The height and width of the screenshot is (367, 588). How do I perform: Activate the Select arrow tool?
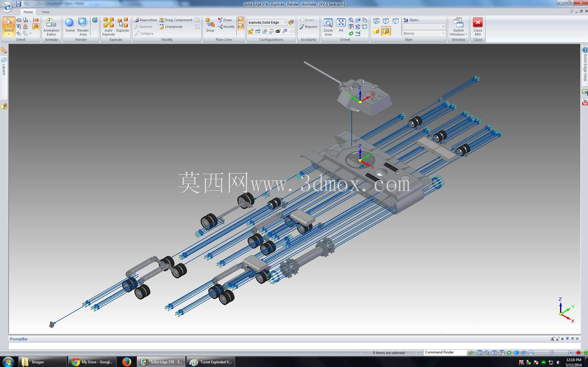click(x=9, y=24)
